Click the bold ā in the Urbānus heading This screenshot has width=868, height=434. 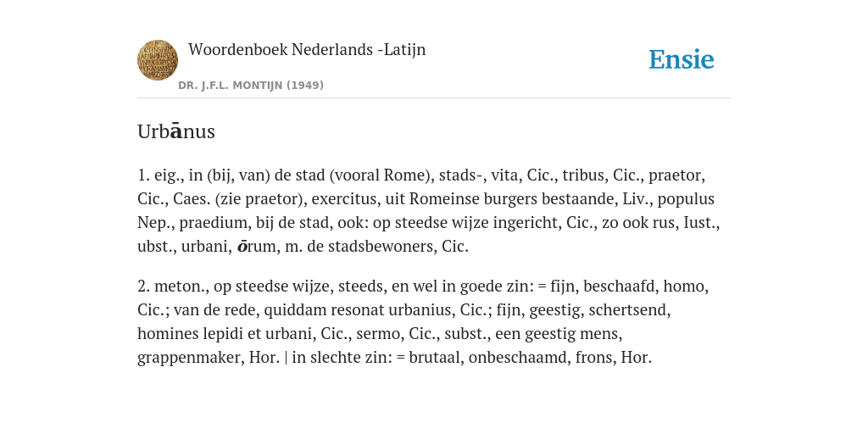click(x=176, y=131)
